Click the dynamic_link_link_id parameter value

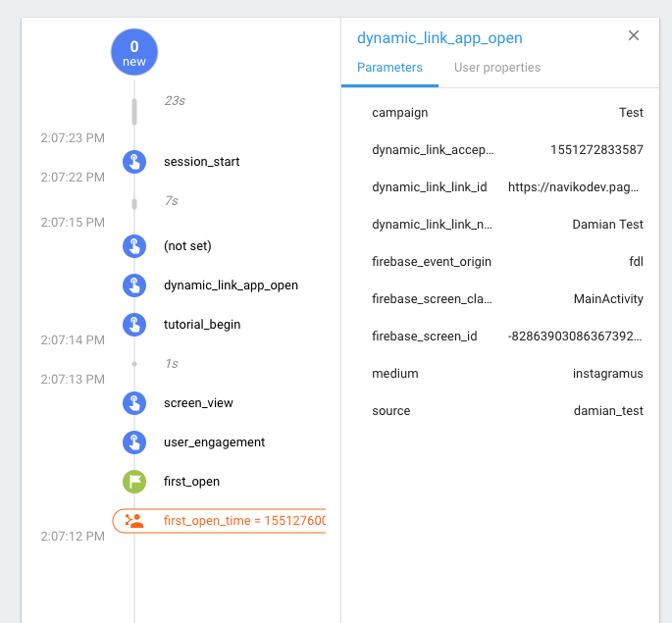coord(575,187)
